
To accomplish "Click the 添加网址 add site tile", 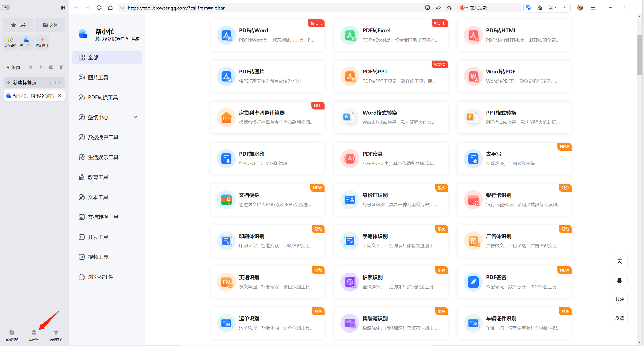I will click(x=42, y=42).
